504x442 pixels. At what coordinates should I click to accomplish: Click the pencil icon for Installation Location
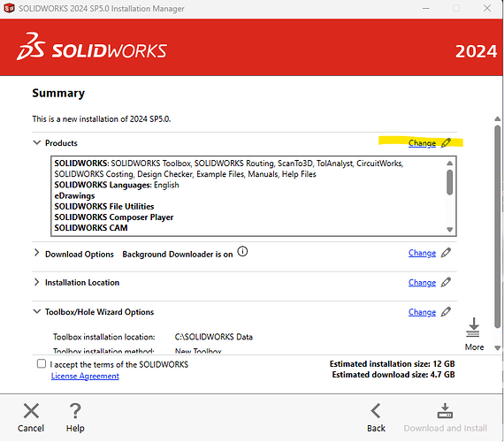pos(446,283)
